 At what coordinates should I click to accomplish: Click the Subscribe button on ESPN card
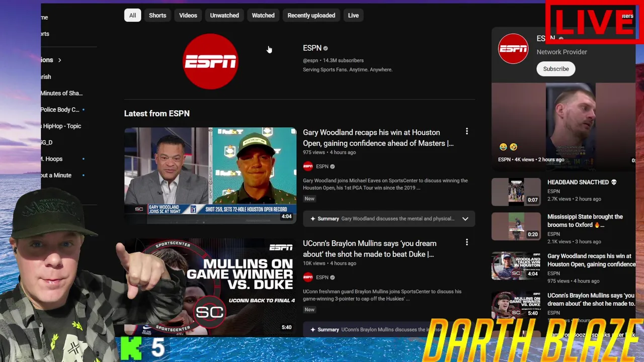(556, 69)
